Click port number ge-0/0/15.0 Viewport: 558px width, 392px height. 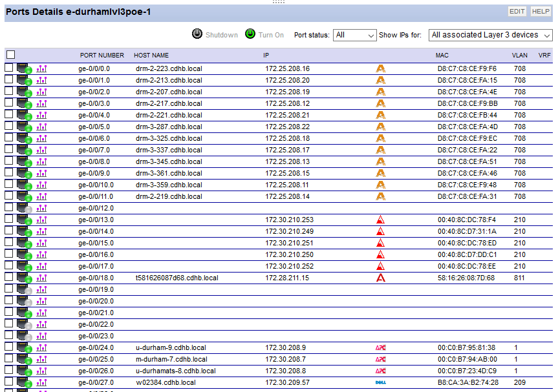pos(96,243)
